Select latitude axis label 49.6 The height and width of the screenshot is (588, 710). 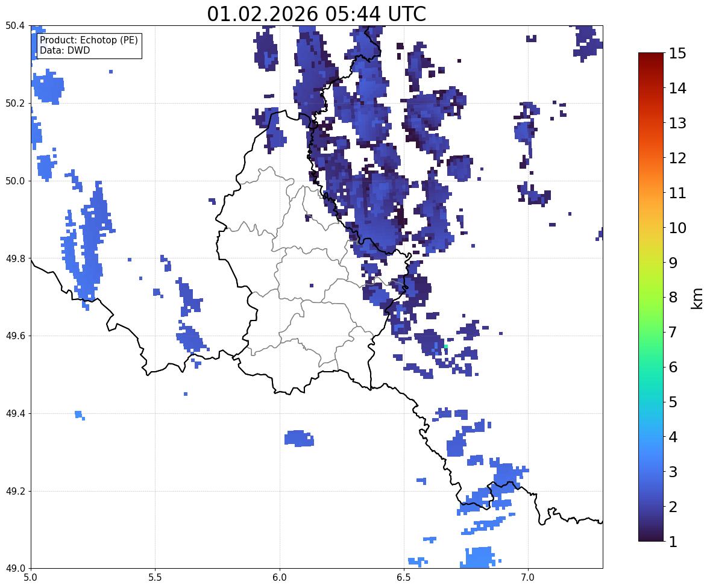(15, 336)
